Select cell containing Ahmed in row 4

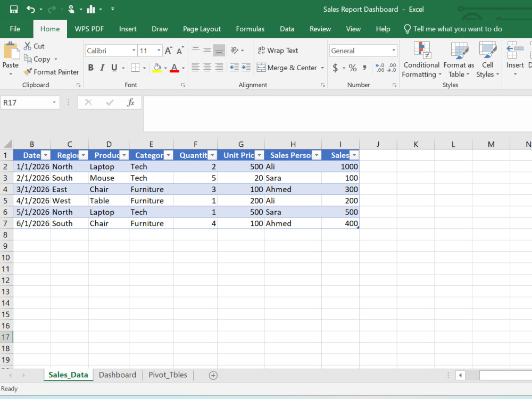coord(293,189)
